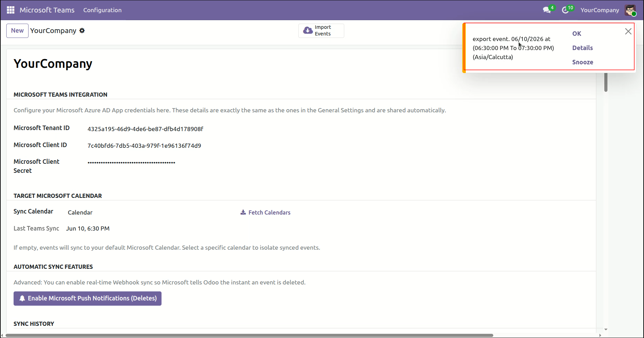Click the Sync Calendar label
The width and height of the screenshot is (644, 338).
coord(33,211)
